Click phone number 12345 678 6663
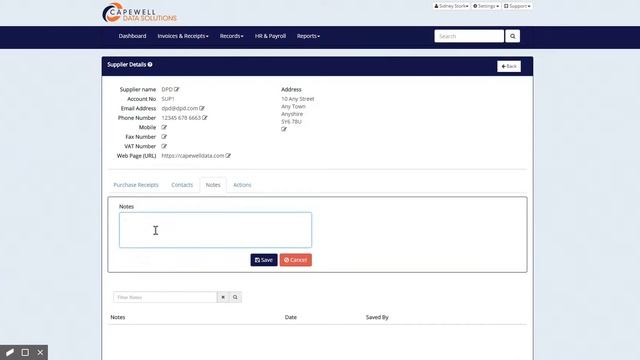Viewport: 640px width, 360px height. (x=181, y=118)
